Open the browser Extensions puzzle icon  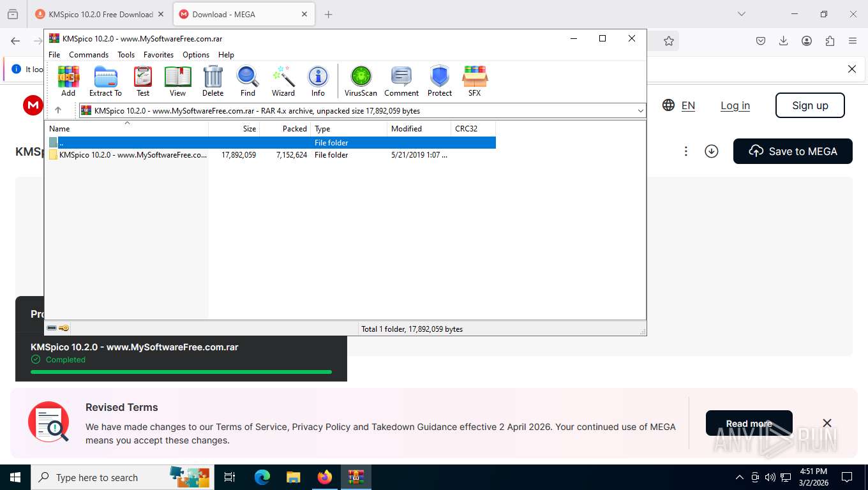830,41
